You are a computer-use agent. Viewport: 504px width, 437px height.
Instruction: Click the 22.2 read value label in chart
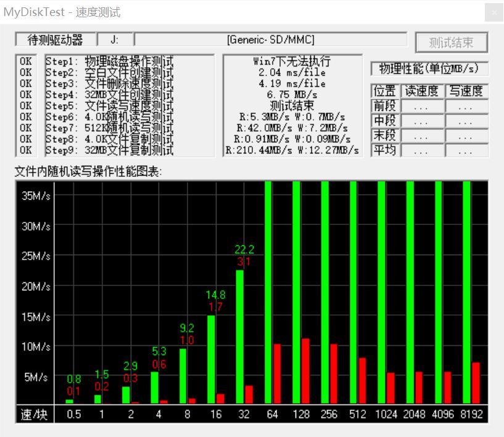[x=244, y=250]
